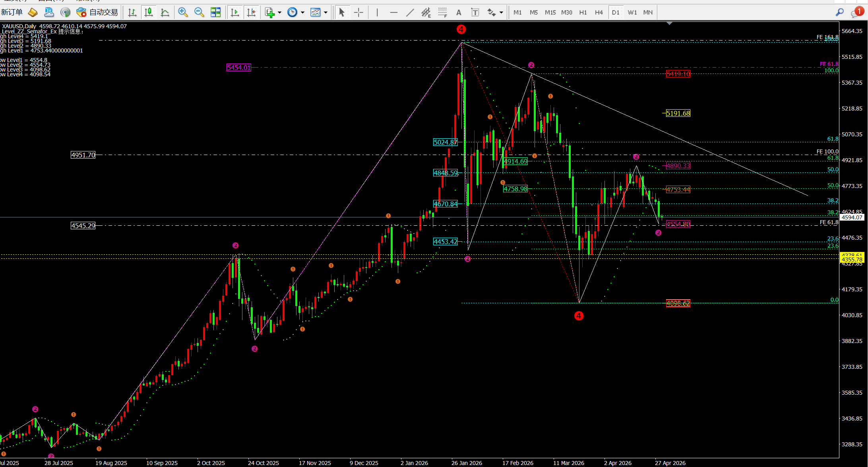Open the search magnifier at top right
The height and width of the screenshot is (467, 868).
(x=839, y=12)
